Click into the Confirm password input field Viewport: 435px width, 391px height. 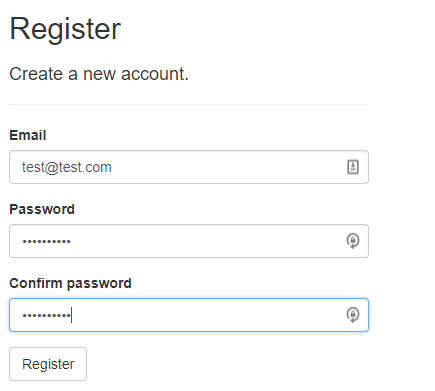coord(189,315)
